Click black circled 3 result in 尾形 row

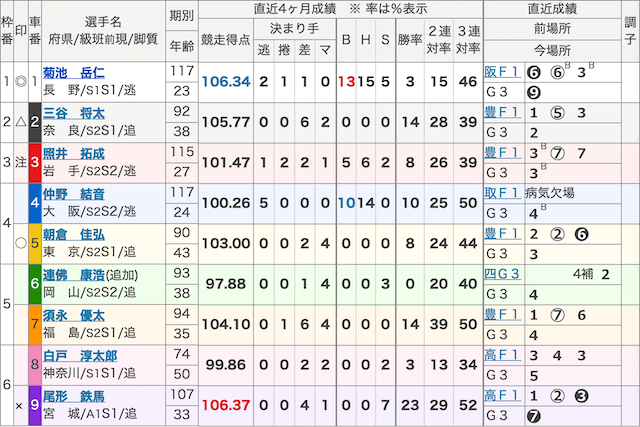pyautogui.click(x=582, y=396)
